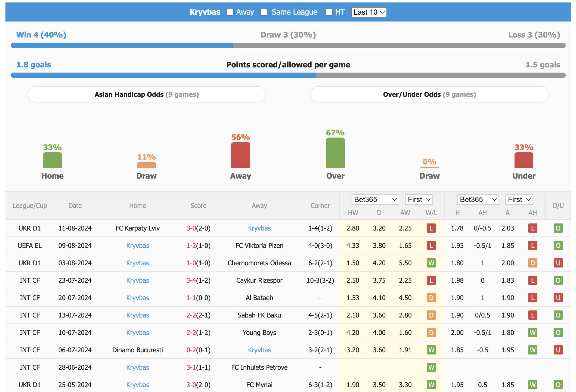Image resolution: width=576 pixels, height=392 pixels.
Task: Open the First dropdown beside the first Bet365 dropdown
Action: point(419,200)
